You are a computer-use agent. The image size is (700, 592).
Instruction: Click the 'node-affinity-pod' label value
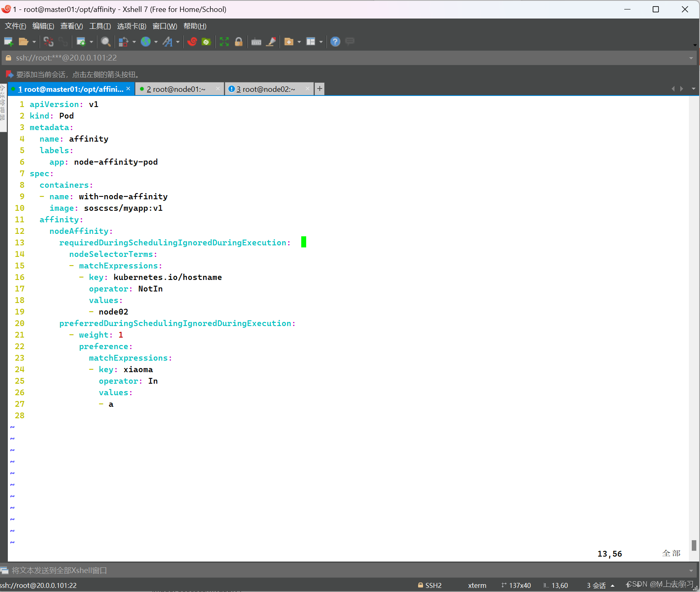(x=116, y=162)
